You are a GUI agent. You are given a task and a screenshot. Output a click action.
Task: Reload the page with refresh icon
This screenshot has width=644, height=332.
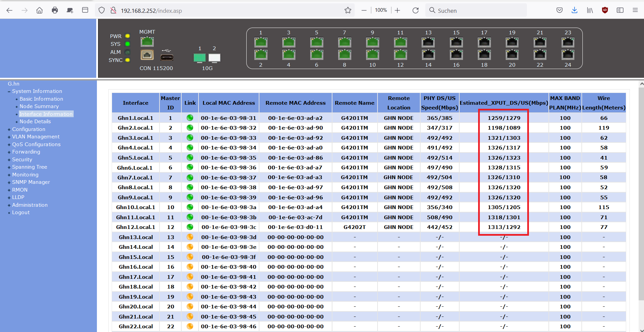click(416, 10)
